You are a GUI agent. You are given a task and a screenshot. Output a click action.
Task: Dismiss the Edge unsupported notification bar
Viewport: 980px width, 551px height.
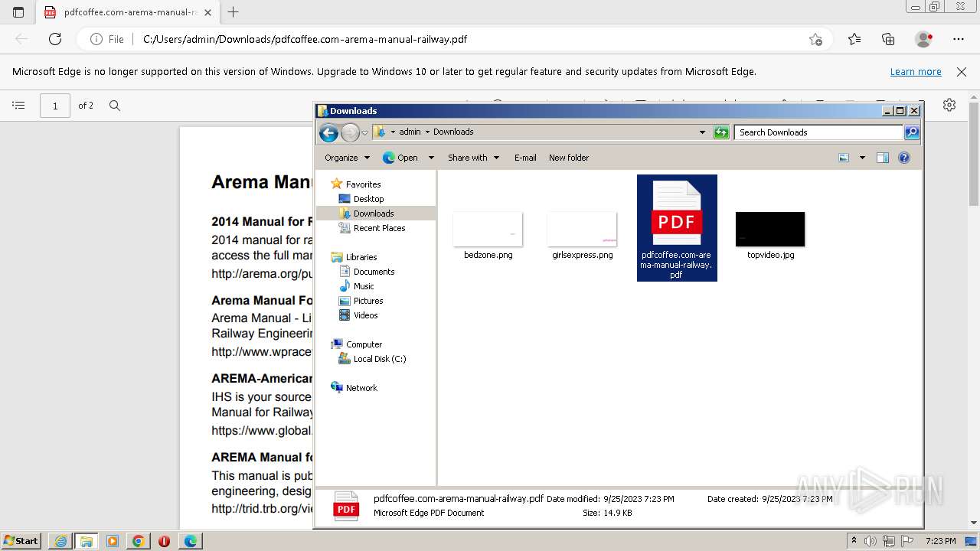pos(962,71)
